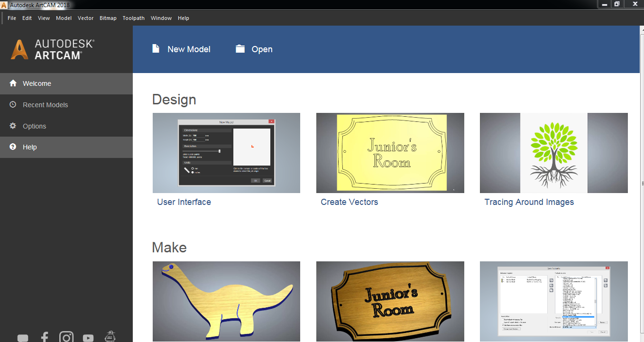This screenshot has height=342, width=644.
Task: Click the wooden dinosaur thumbnail
Action: click(226, 302)
